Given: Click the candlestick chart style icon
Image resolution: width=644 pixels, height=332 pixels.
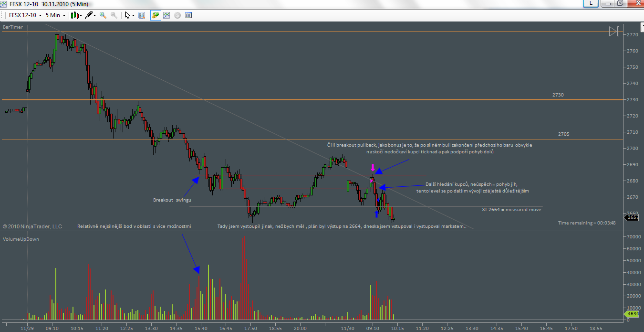Looking at the screenshot, I should pyautogui.click(x=75, y=15).
